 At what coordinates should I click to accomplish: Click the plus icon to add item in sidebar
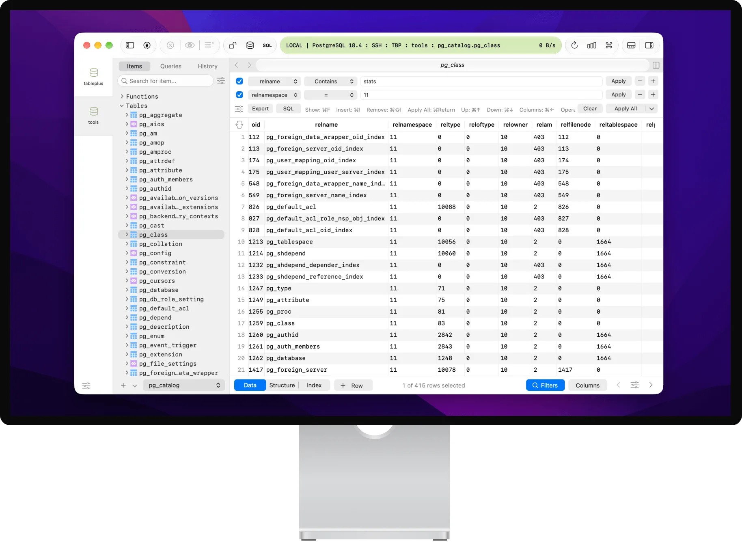123,386
